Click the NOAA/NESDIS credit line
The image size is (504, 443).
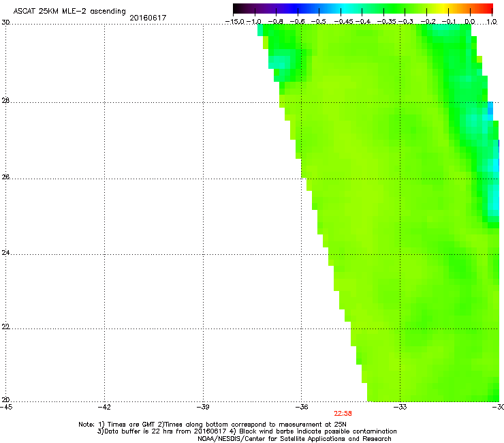coord(294,439)
